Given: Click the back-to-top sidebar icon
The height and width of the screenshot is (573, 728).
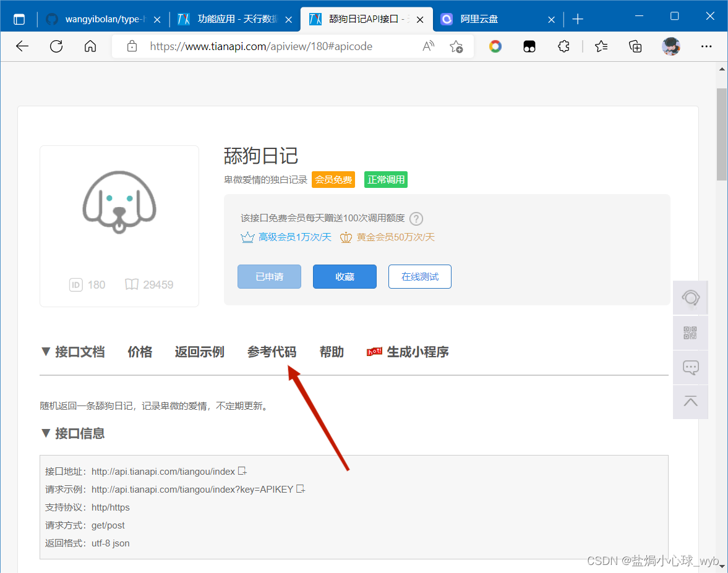Looking at the screenshot, I should pyautogui.click(x=690, y=402).
